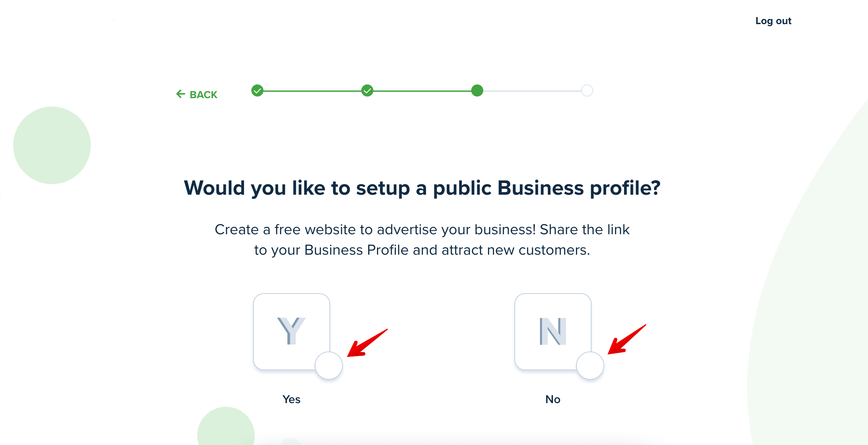Select the first completed progress step

[x=257, y=90]
